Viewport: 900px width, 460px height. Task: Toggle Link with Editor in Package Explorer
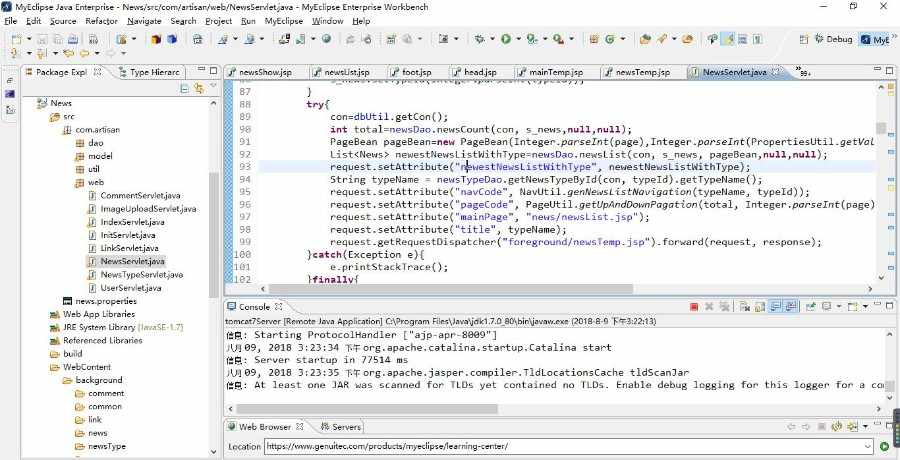click(x=199, y=88)
